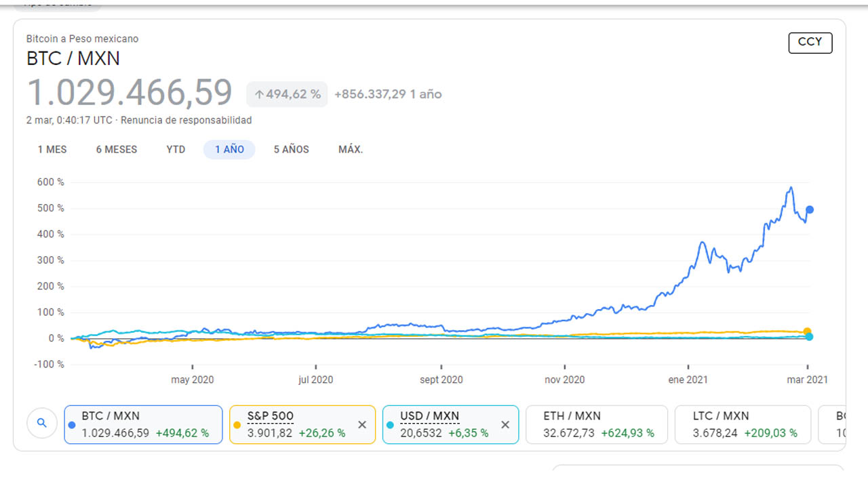Click the magnifying glass search icon
The height and width of the screenshot is (488, 868).
coord(42,422)
